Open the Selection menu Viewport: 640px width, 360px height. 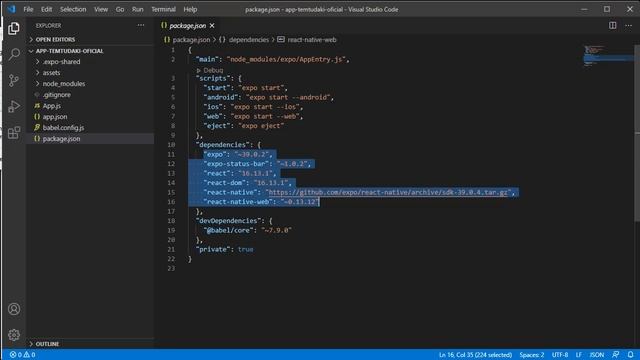click(73, 9)
